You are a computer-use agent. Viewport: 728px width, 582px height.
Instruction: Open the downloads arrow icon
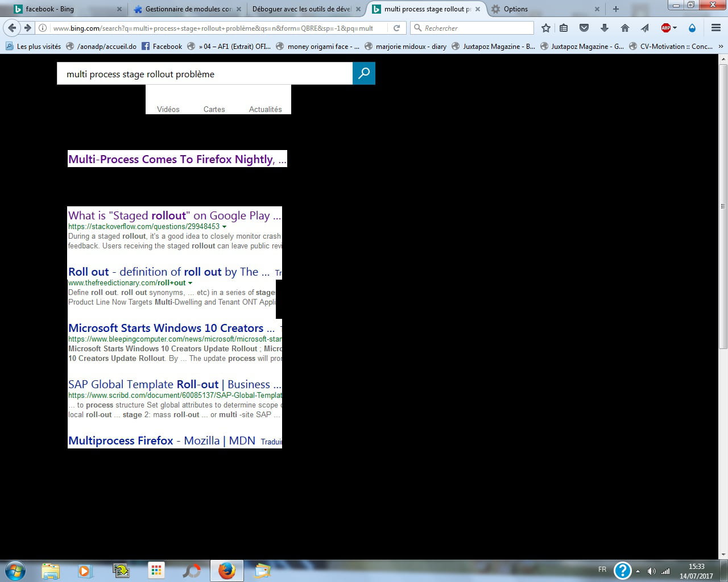tap(605, 28)
